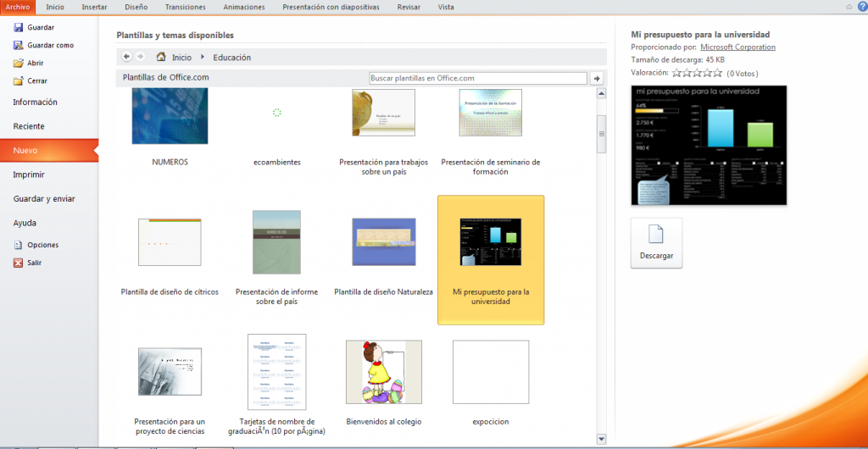Viewport: 868px width, 449px height.
Task: Select Tarjetas de nombre de graduación thumbnail
Action: tap(277, 372)
